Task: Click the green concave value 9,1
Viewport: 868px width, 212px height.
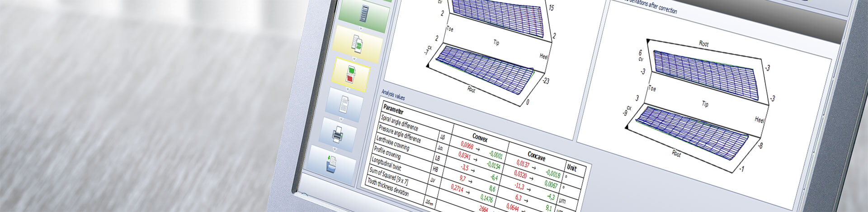Action: pyautogui.click(x=548, y=207)
